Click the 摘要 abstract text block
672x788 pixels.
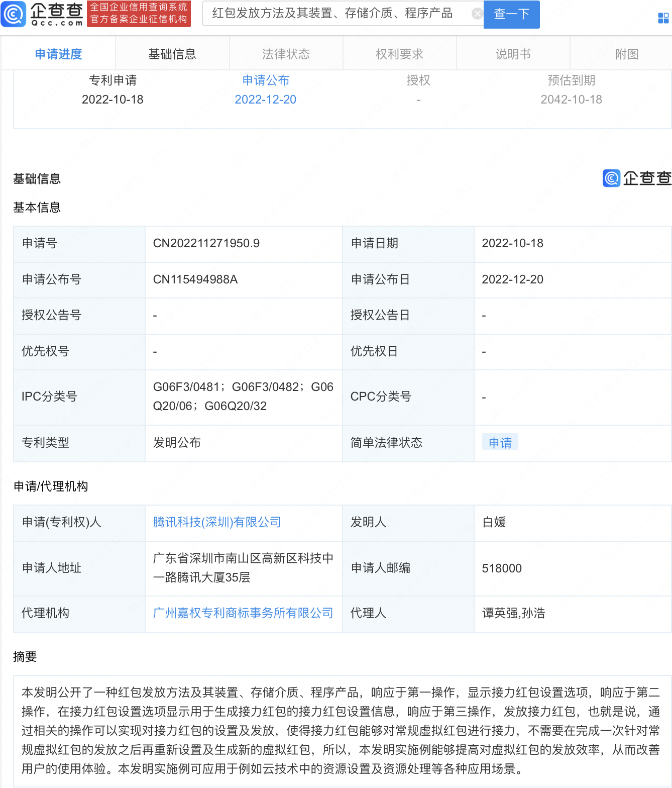click(341, 731)
